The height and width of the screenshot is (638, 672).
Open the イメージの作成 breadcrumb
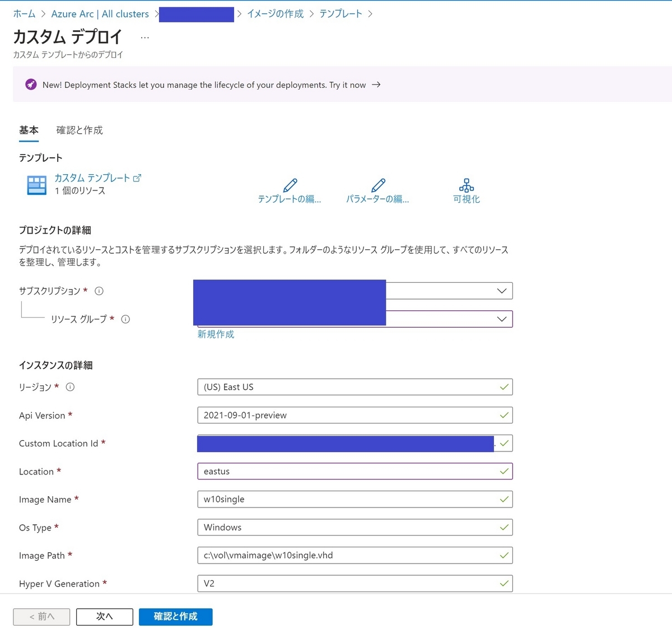pos(275,14)
